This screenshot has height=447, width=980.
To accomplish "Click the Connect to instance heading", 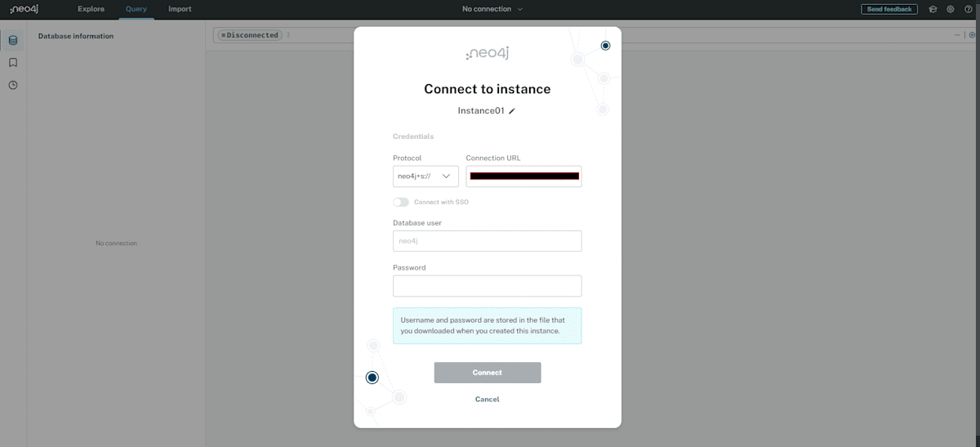I will pyautogui.click(x=488, y=89).
